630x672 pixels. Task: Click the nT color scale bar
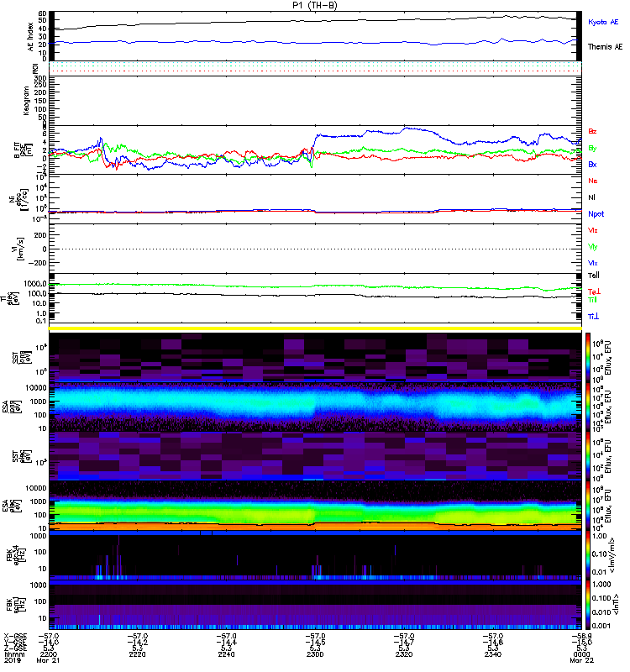588,604
